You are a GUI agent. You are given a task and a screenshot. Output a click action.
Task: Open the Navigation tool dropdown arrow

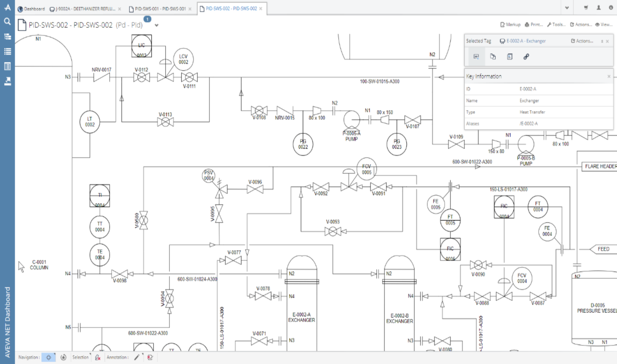[55, 354]
